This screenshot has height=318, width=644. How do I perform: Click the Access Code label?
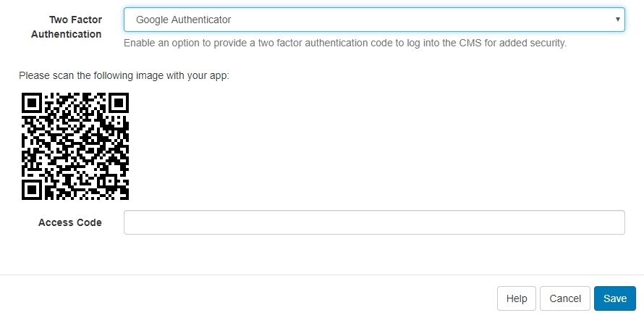(69, 222)
